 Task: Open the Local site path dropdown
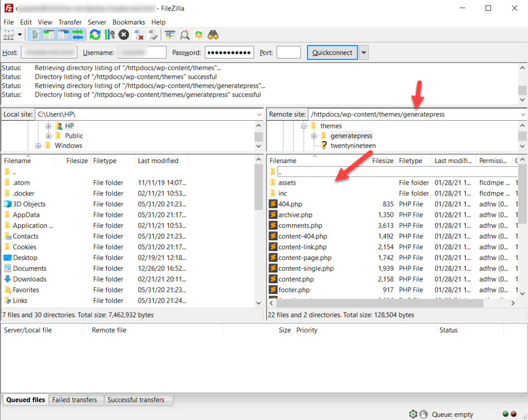(259, 115)
